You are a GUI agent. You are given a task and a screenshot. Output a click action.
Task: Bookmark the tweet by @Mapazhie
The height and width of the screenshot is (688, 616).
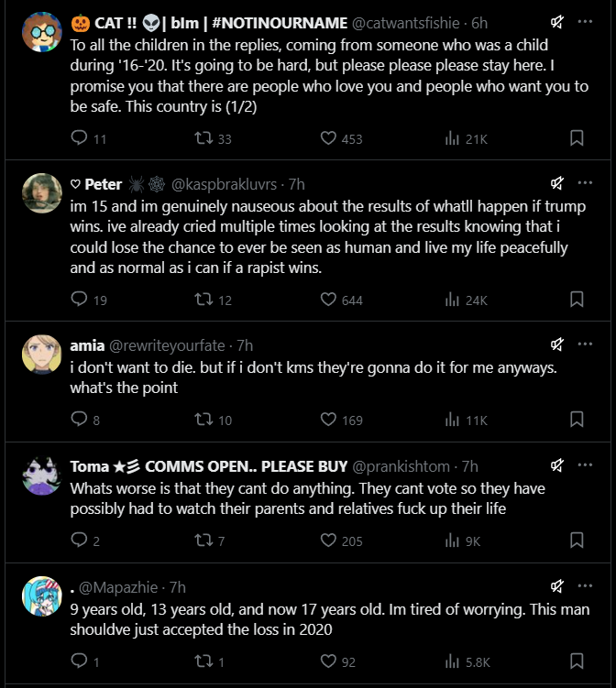pos(577,661)
